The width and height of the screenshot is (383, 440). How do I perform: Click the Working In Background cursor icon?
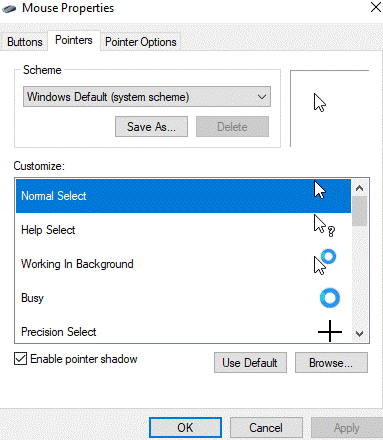[325, 262]
